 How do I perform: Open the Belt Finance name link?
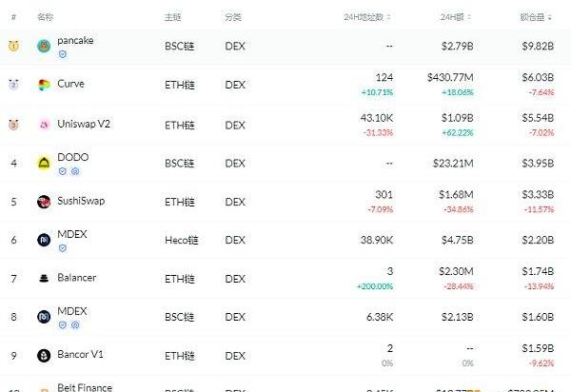85,387
